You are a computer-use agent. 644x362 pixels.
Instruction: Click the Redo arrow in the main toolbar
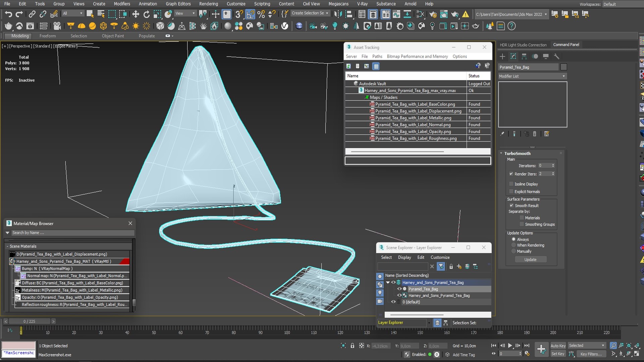coord(19,14)
